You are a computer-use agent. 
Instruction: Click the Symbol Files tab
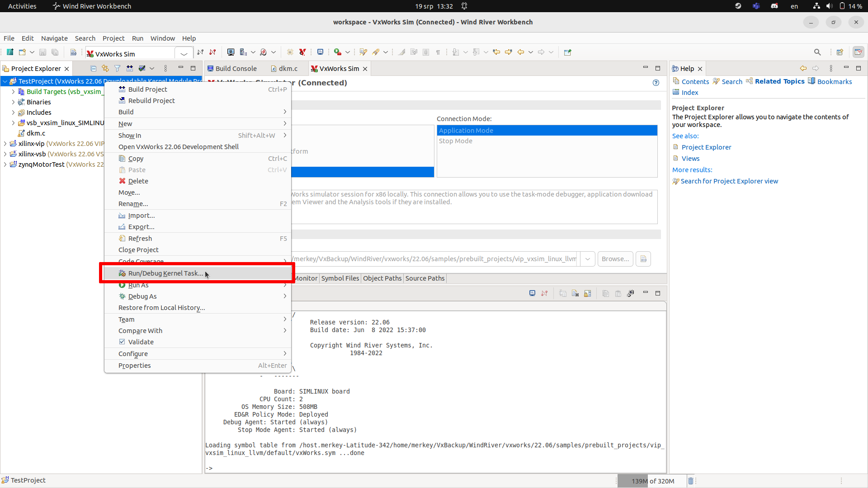(340, 278)
